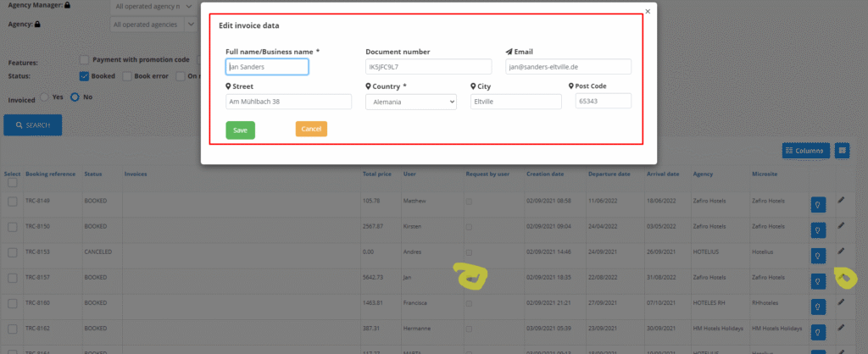This screenshot has height=354, width=868.
Task: Sort by the Total price column header
Action: (377, 174)
